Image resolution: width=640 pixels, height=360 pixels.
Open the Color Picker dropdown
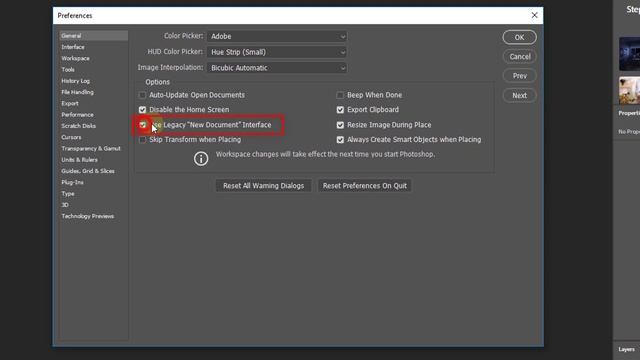pyautogui.click(x=277, y=36)
